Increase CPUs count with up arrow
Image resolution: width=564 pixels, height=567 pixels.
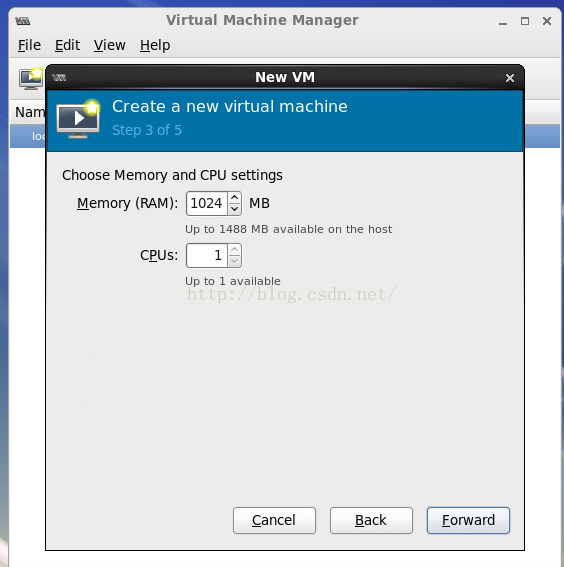click(x=235, y=250)
